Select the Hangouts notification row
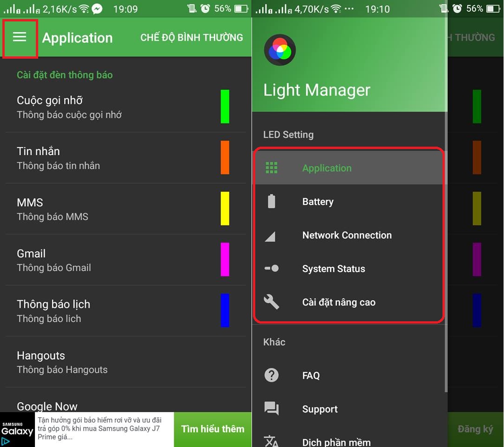 [x=126, y=362]
